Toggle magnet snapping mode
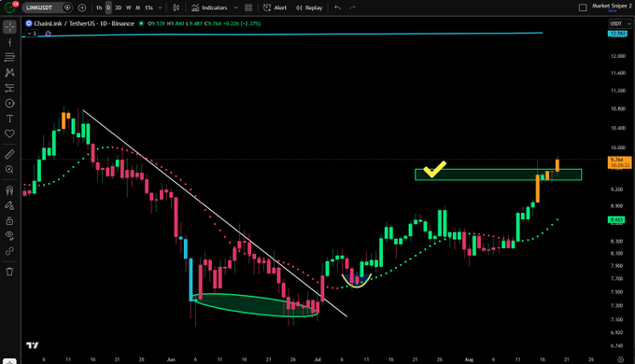Screen dimensions: 635x364 click(x=9, y=189)
